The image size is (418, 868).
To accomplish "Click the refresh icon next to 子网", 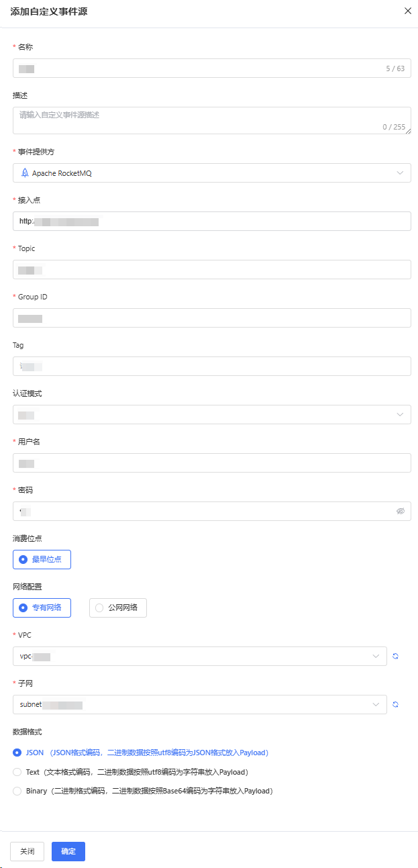I will click(395, 704).
